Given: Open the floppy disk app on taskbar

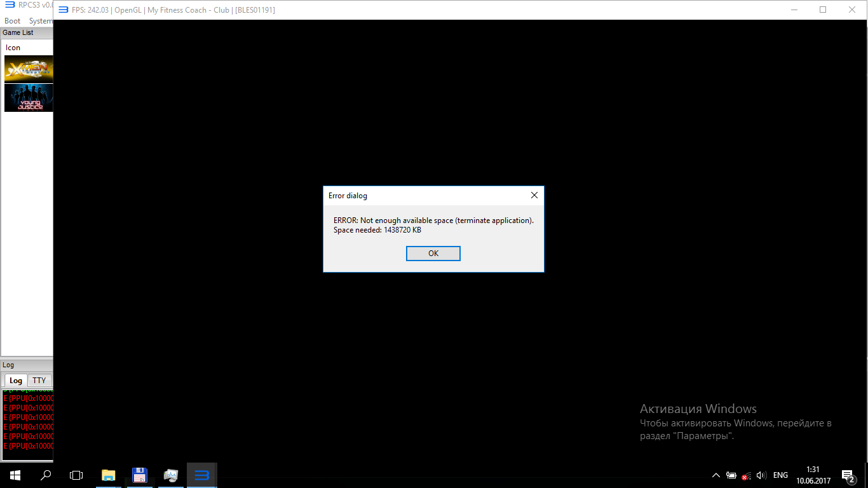Looking at the screenshot, I should click(140, 475).
